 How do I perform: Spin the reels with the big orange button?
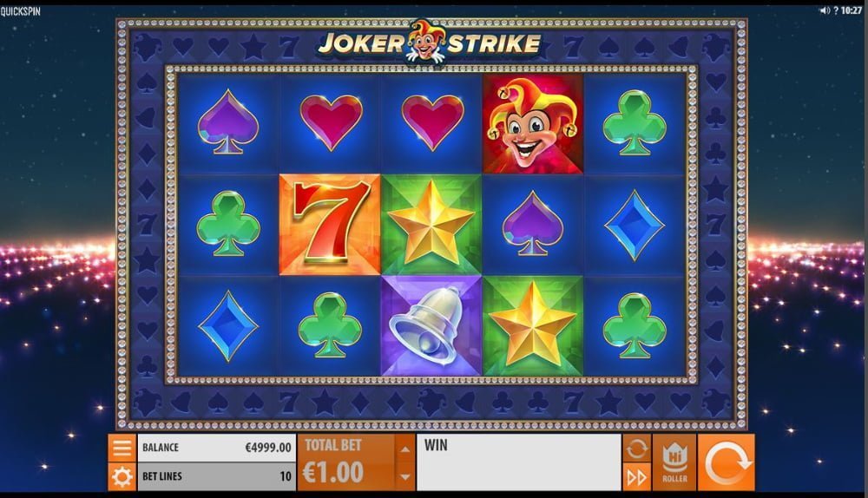727,462
